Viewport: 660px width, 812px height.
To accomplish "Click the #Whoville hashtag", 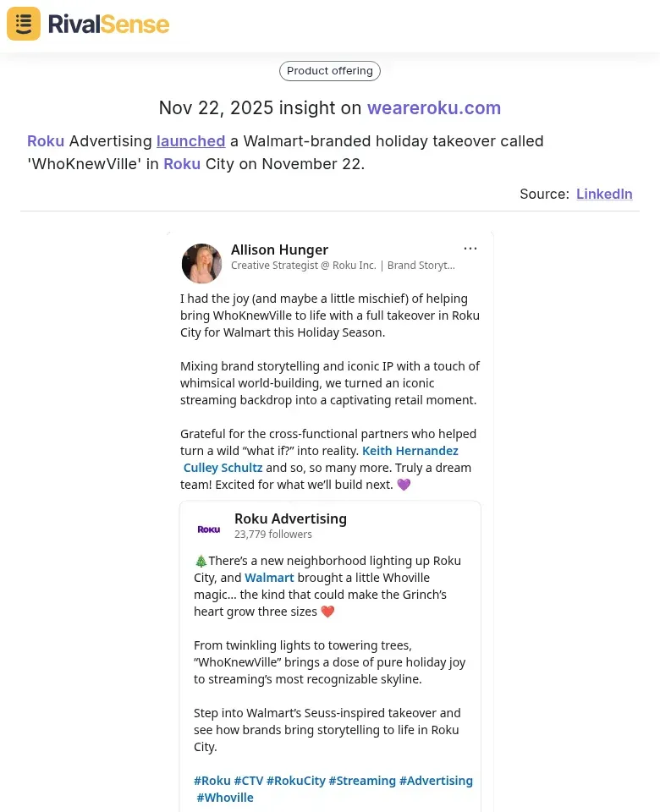I will pos(225,798).
